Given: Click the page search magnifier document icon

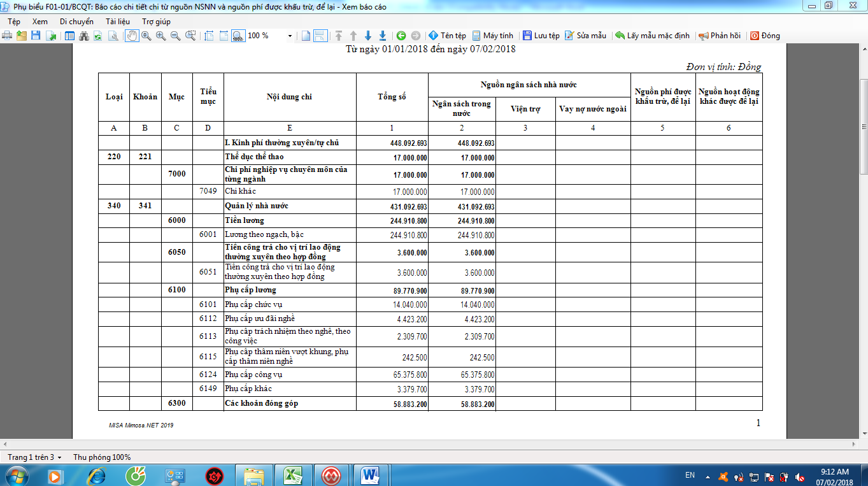Looking at the screenshot, I should coord(113,36).
